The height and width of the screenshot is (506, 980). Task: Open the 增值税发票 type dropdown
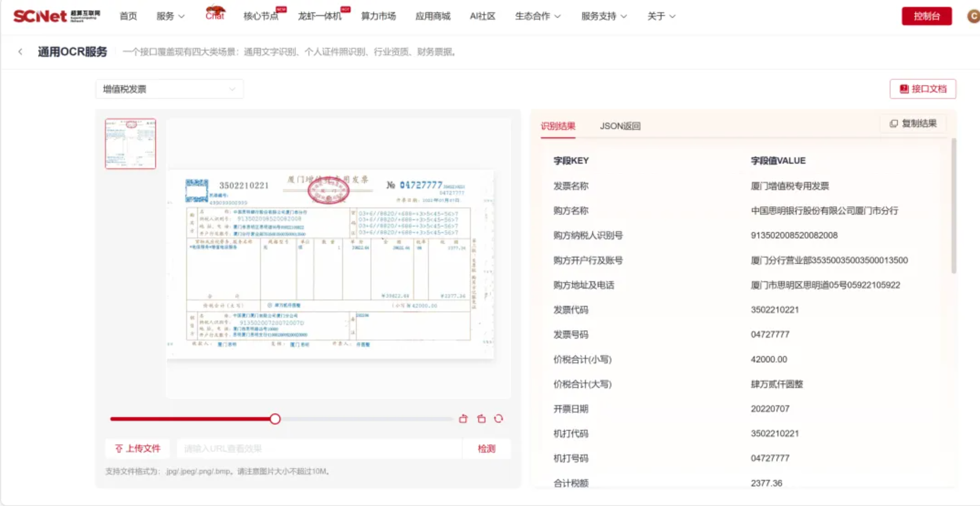click(169, 89)
